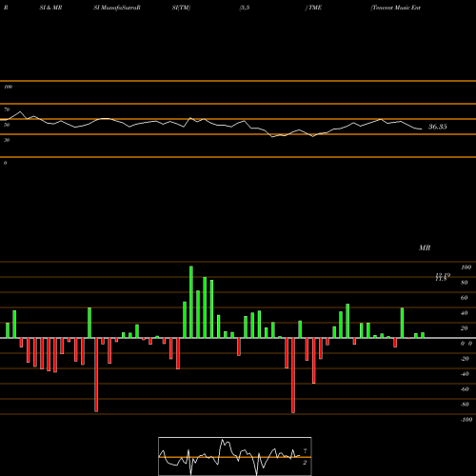Click the overlapping 12.19 MR value label

[x=443, y=275]
